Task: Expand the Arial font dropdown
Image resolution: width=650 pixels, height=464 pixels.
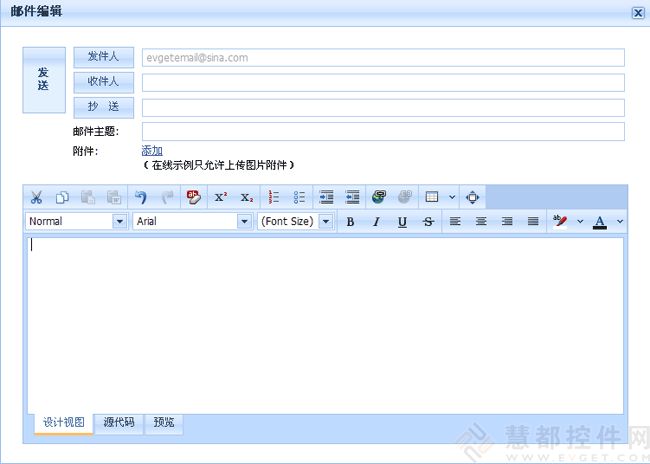Action: (244, 222)
